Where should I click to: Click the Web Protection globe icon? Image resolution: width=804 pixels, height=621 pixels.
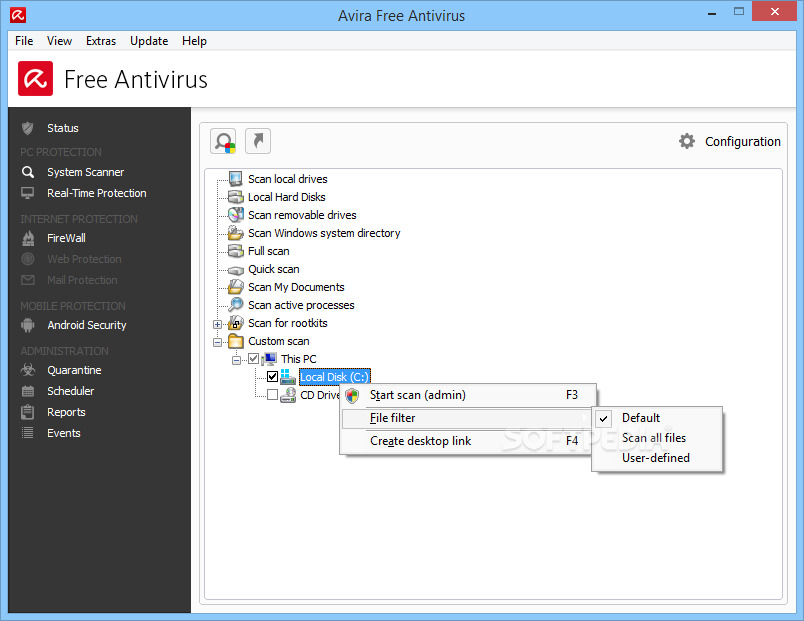click(28, 259)
